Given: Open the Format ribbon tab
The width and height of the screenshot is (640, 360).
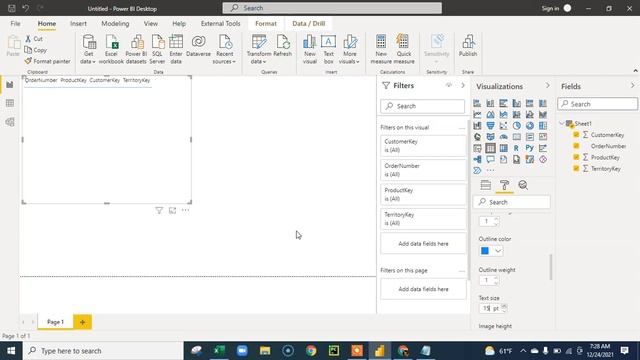Looking at the screenshot, I should tap(266, 24).
